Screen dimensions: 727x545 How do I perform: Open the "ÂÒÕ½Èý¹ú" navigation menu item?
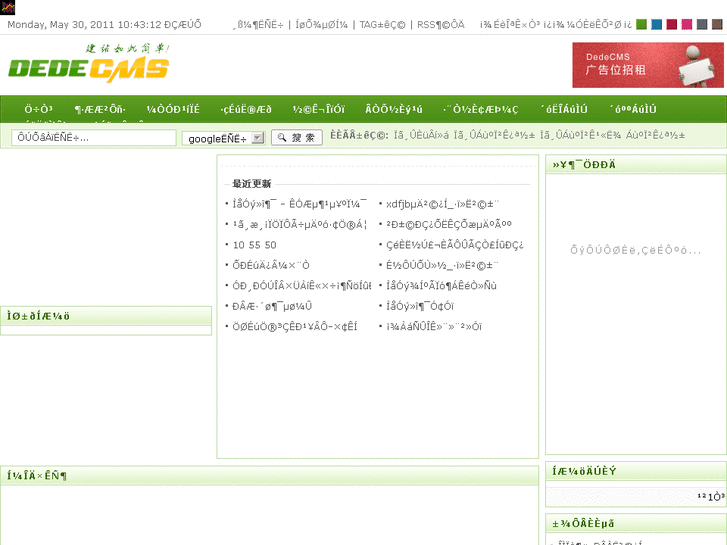(x=394, y=109)
